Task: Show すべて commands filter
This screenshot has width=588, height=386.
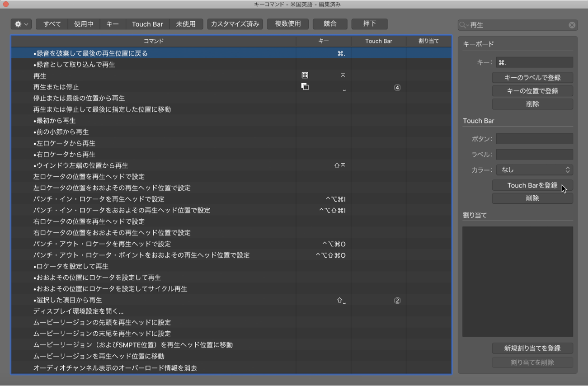Action: (52, 24)
